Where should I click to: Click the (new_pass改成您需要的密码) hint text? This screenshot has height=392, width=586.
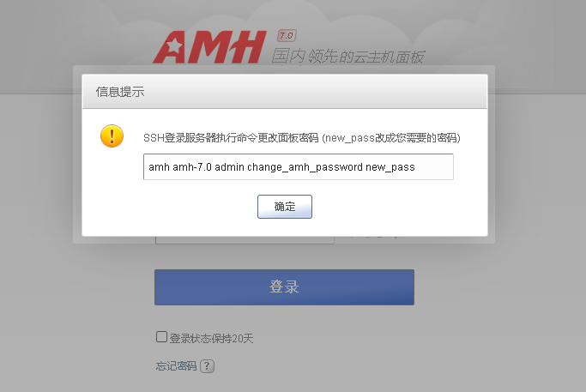point(391,138)
